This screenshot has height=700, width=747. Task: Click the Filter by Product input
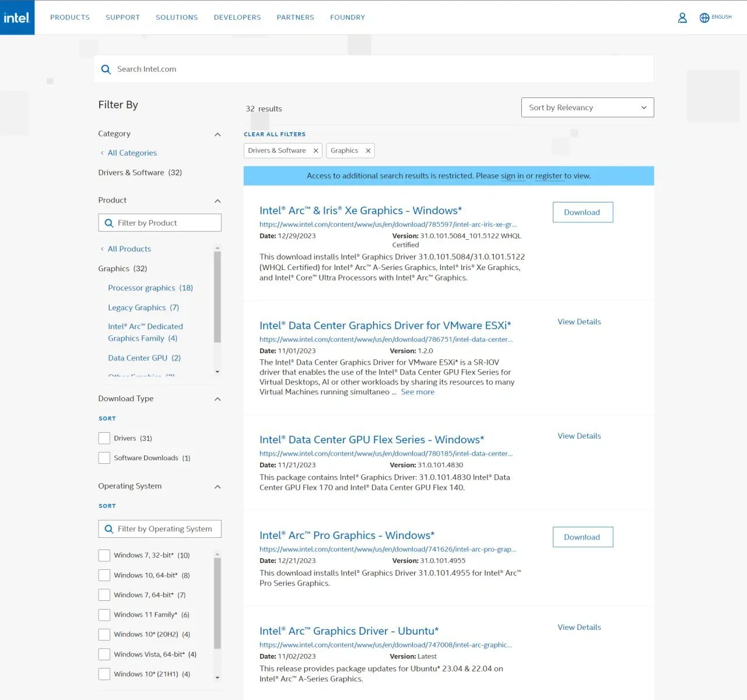tap(160, 223)
